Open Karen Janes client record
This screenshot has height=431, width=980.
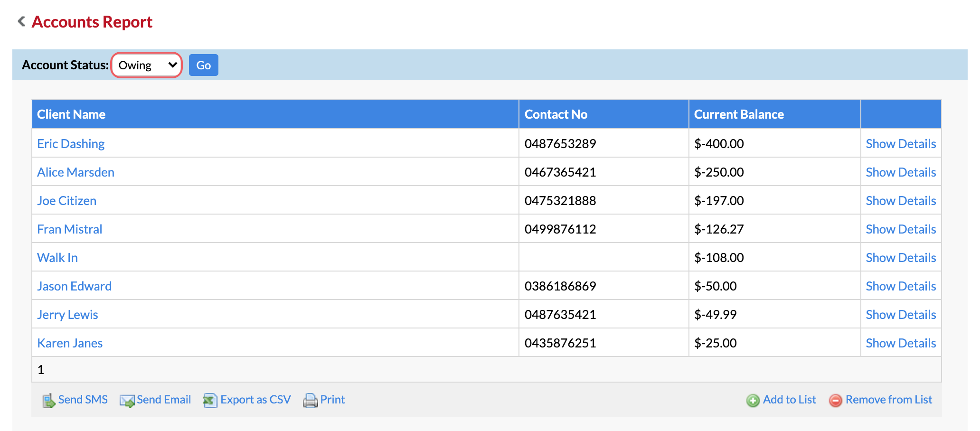[70, 343]
